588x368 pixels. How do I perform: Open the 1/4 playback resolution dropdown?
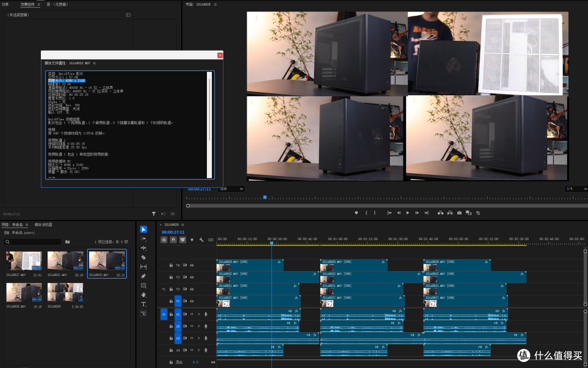576,189
